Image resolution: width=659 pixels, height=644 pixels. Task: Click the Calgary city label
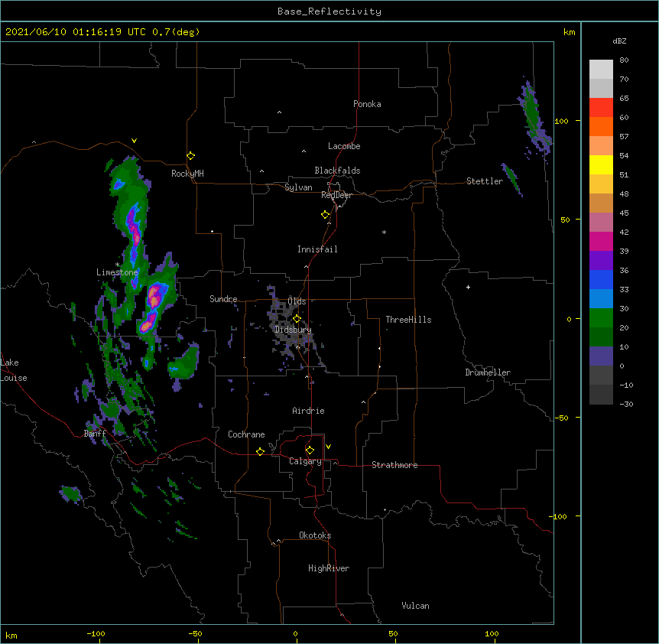(305, 461)
